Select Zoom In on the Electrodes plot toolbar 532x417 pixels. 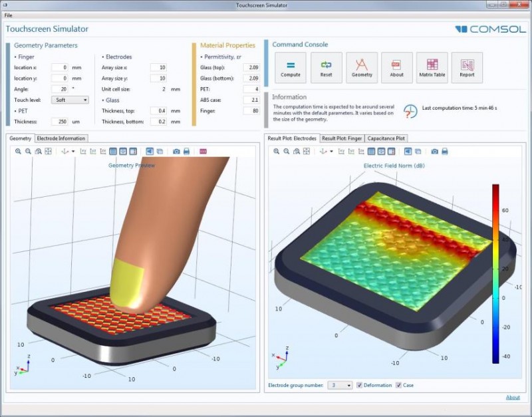pyautogui.click(x=277, y=152)
